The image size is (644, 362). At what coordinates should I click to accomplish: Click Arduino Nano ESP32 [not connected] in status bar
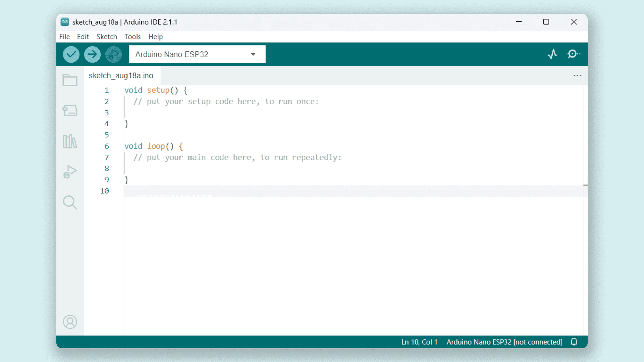(x=504, y=342)
